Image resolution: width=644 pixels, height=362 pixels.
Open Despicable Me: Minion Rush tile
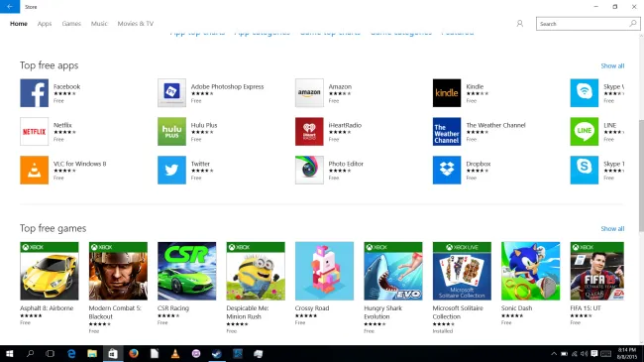pos(256,271)
